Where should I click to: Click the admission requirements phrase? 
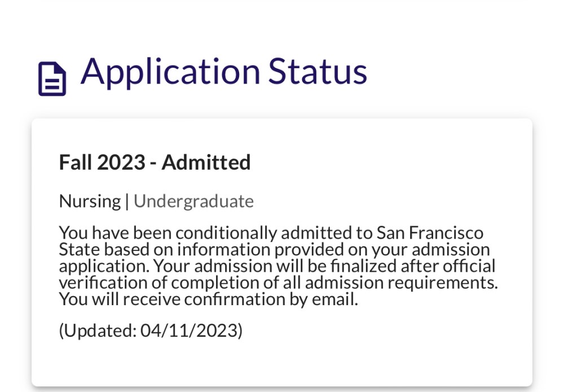pos(402,283)
